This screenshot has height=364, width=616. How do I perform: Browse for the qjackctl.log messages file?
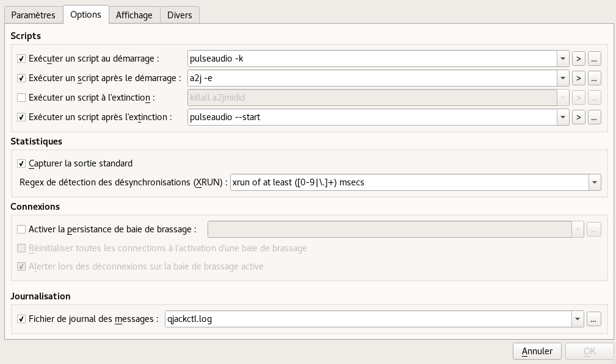click(594, 319)
